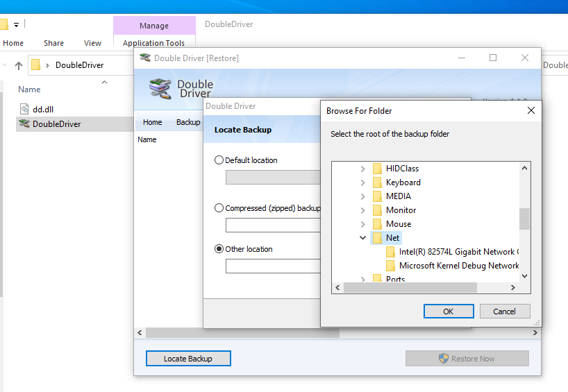Click Double Driver logo in banner
The height and width of the screenshot is (392, 568).
tap(160, 89)
